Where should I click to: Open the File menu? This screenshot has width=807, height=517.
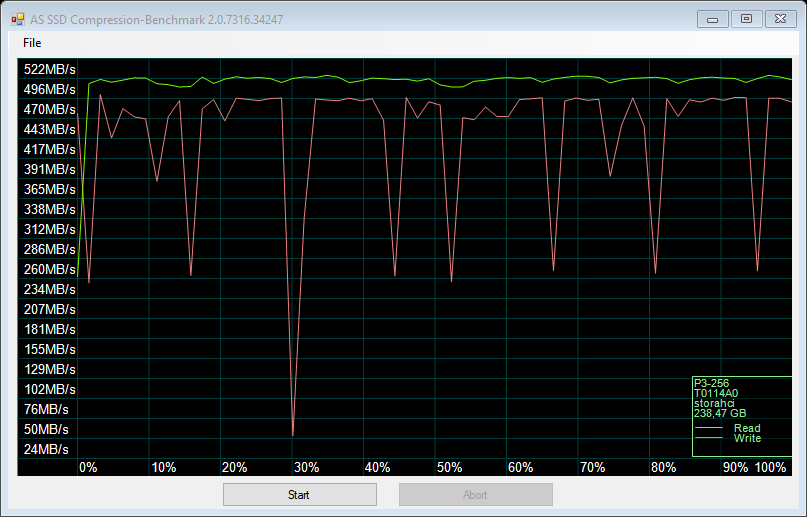32,42
